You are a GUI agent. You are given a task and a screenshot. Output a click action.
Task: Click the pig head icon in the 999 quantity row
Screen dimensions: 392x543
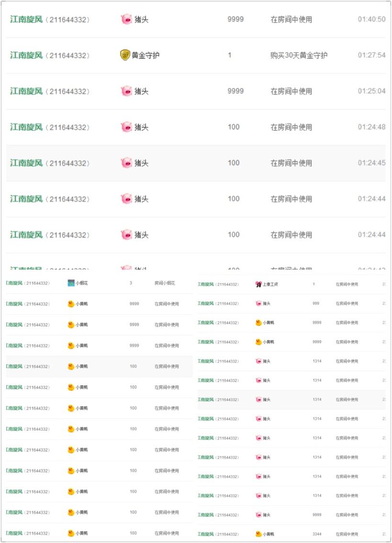click(x=258, y=304)
